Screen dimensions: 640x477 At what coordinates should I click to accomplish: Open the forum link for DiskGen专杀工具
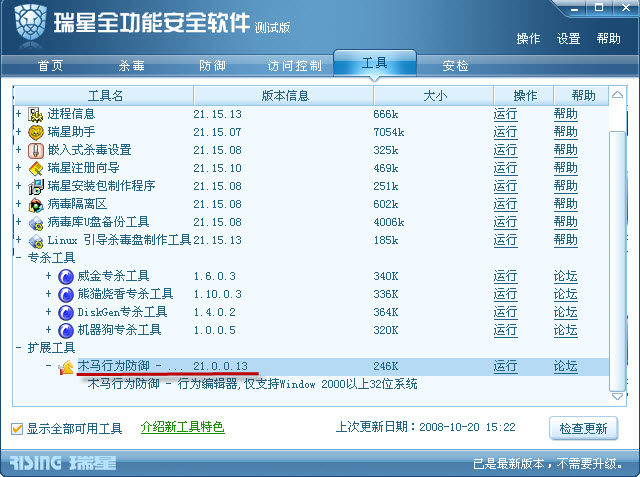(x=566, y=312)
